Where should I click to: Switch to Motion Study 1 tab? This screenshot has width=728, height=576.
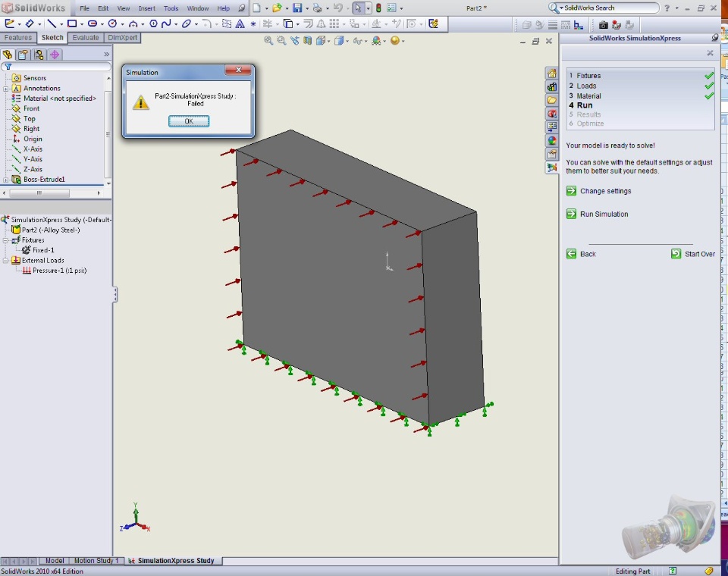(x=96, y=561)
